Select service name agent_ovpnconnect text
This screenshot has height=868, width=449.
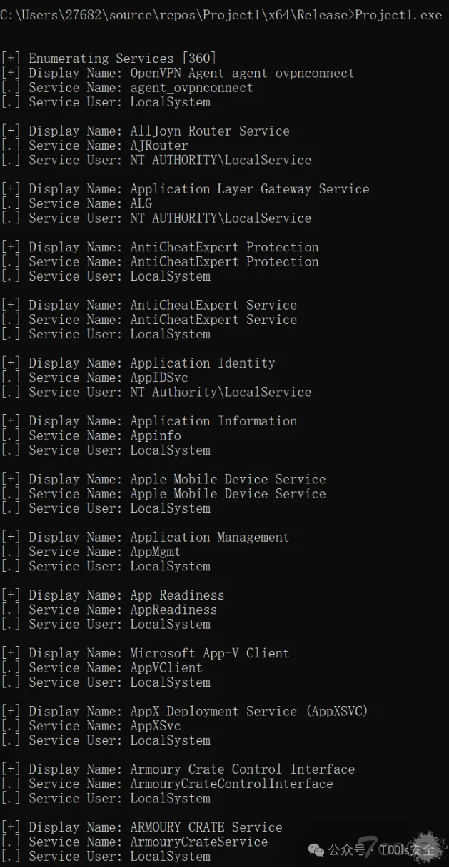click(191, 88)
